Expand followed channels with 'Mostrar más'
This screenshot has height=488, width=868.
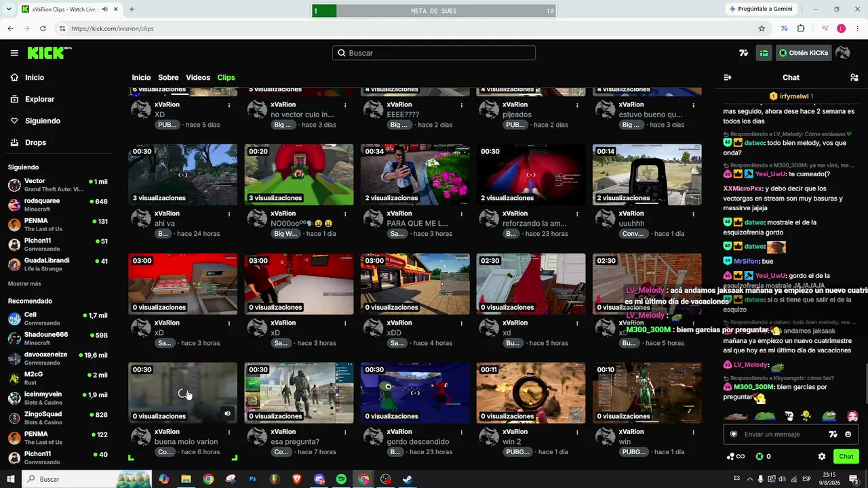24,284
